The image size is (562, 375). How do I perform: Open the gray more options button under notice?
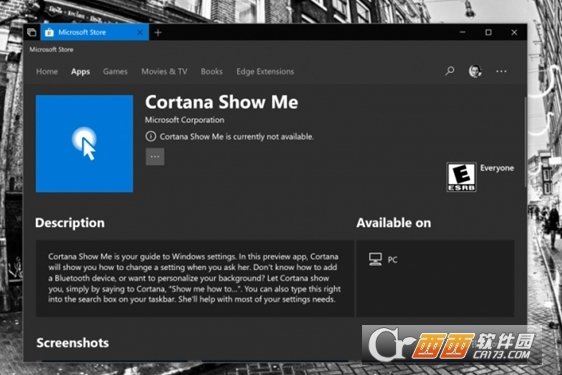point(155,157)
